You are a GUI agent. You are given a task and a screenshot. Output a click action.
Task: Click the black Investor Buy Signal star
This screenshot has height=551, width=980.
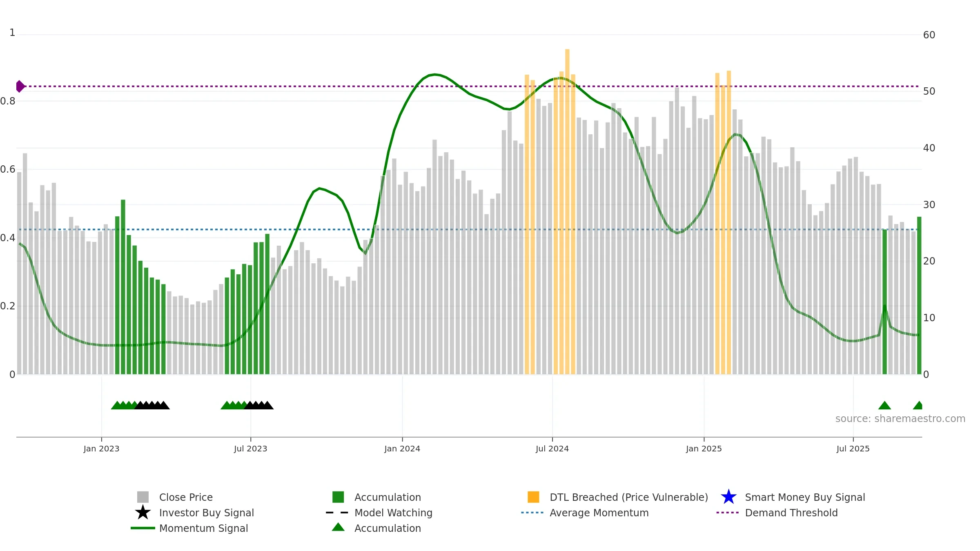tap(143, 512)
